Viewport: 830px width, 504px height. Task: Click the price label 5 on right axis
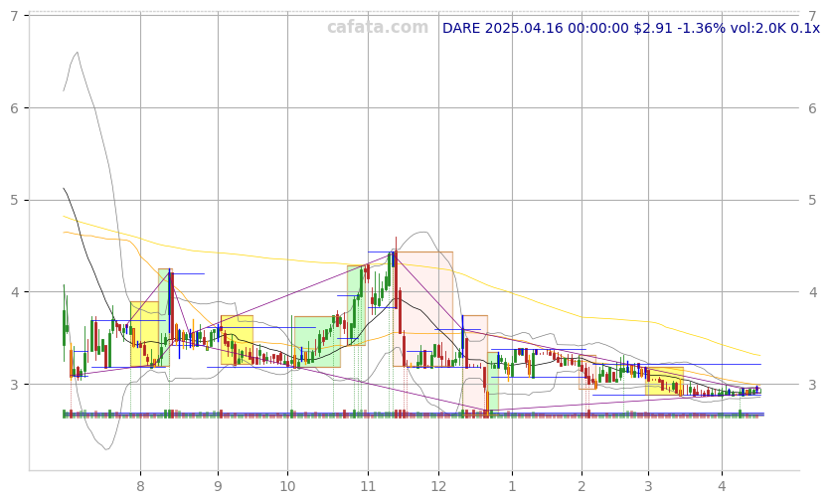[812, 200]
